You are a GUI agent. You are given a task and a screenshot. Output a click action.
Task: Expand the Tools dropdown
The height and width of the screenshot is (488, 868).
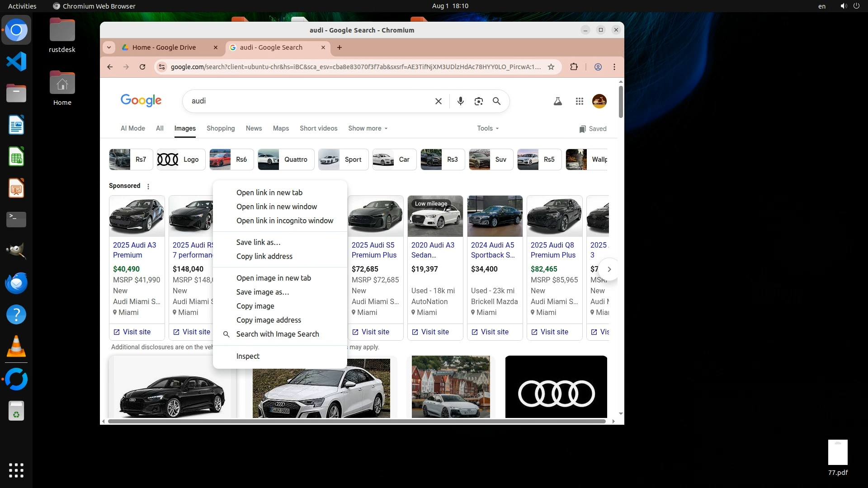click(487, 128)
